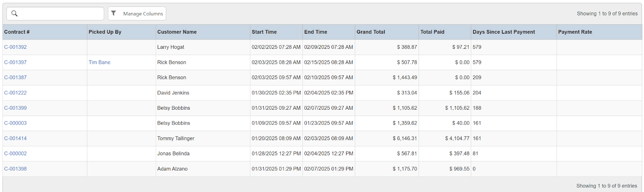Open contract C-000003 link

15,123
